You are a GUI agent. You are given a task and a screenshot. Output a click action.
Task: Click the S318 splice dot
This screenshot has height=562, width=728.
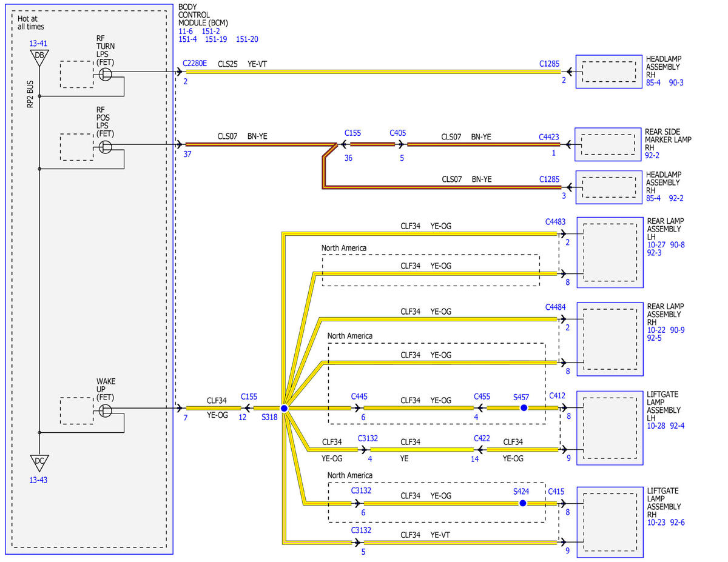(284, 409)
